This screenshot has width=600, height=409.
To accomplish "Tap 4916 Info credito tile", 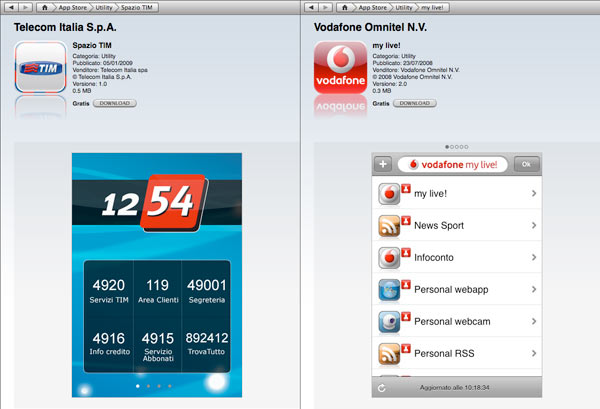I will (109, 344).
